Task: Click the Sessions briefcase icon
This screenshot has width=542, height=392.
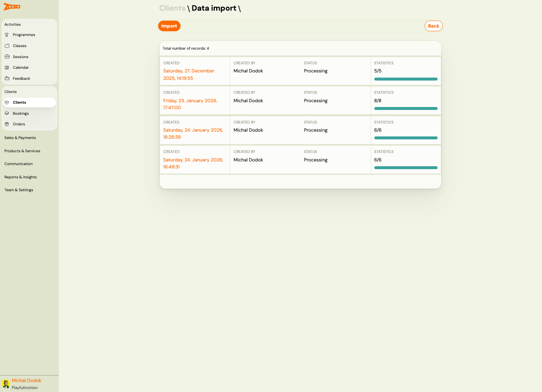Action: pyautogui.click(x=7, y=56)
